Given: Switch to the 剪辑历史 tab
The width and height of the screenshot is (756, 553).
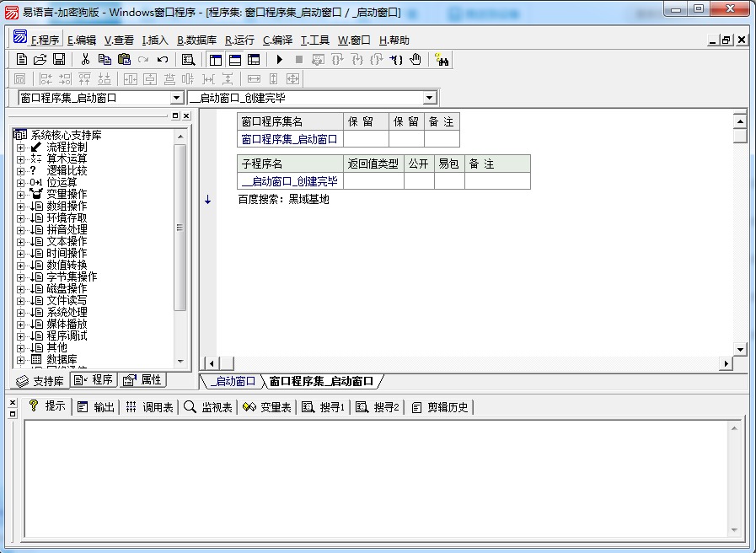Looking at the screenshot, I should (x=439, y=407).
